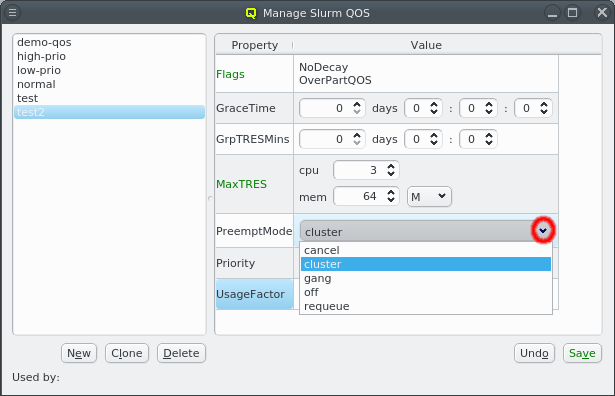
Task: Choose requeue from the PreemptMode list
Action: (x=426, y=306)
